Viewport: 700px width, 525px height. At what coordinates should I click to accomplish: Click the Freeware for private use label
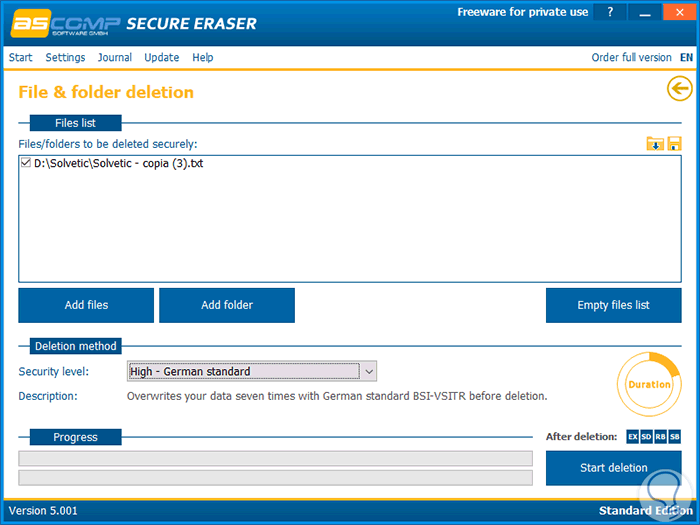coord(522,12)
